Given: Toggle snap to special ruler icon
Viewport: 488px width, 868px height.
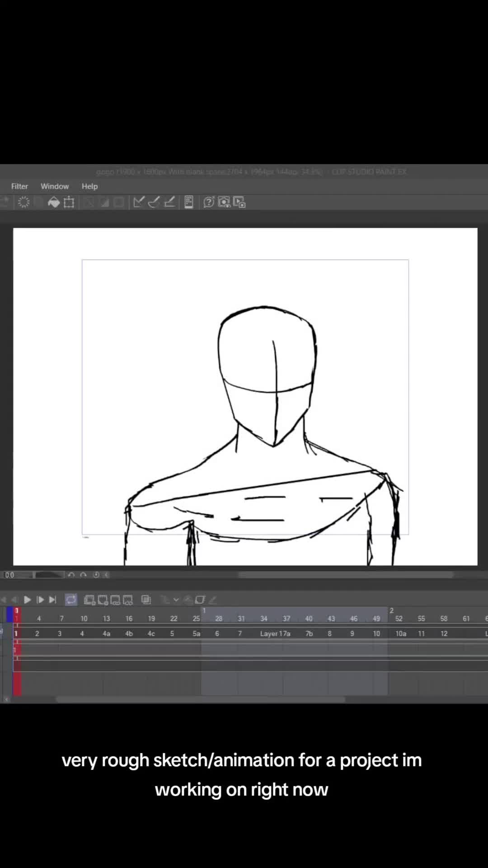Looking at the screenshot, I should 154,202.
